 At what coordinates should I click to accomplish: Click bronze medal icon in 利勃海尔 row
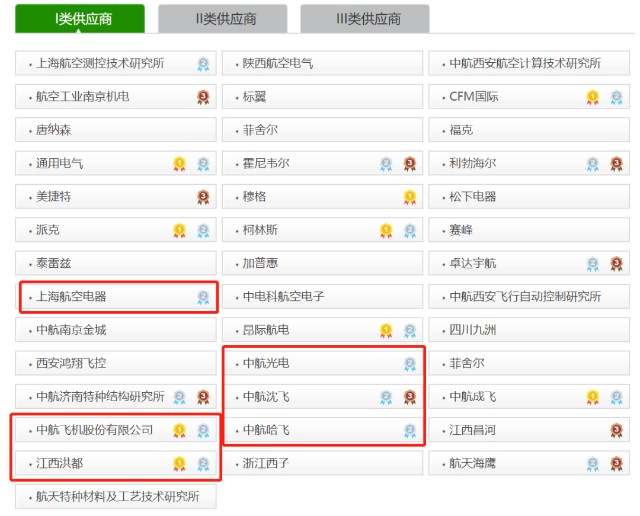[x=616, y=164]
